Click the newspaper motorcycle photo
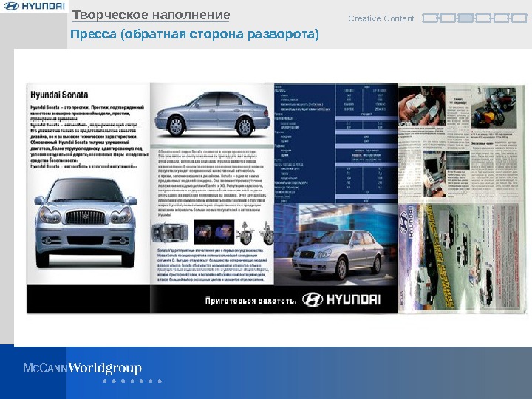The width and height of the screenshot is (532, 399). point(494,107)
